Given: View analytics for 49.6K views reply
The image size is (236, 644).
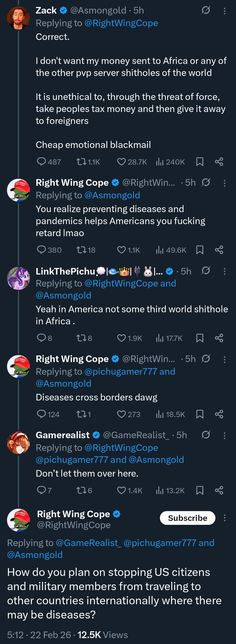Looking at the screenshot, I should 160,250.
